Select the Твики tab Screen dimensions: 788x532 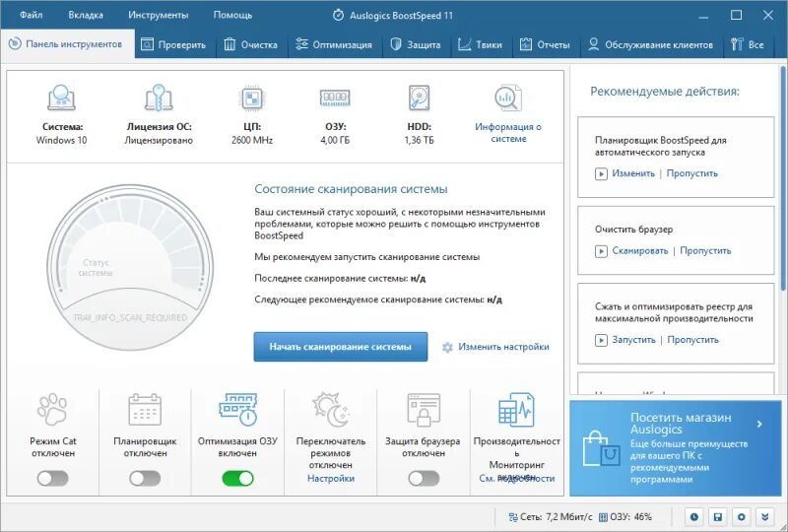click(480, 44)
